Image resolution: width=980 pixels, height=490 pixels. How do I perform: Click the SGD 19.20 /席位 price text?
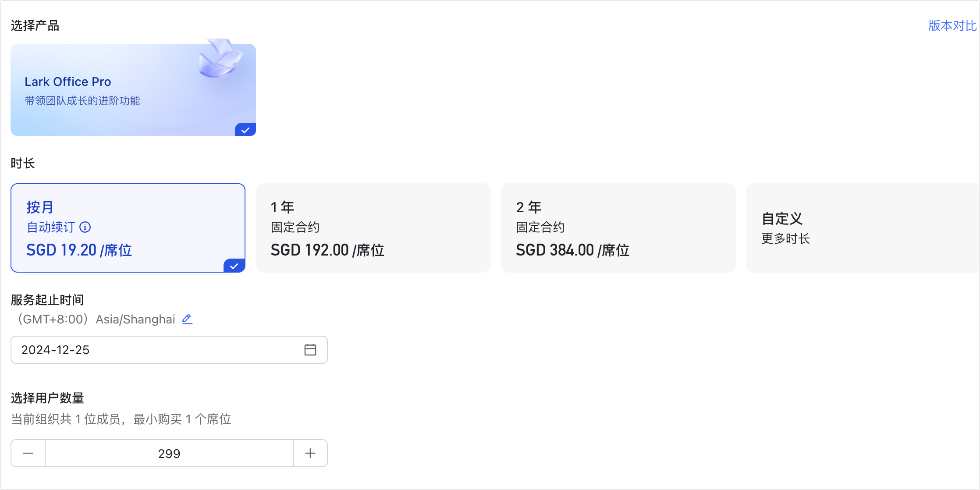79,250
